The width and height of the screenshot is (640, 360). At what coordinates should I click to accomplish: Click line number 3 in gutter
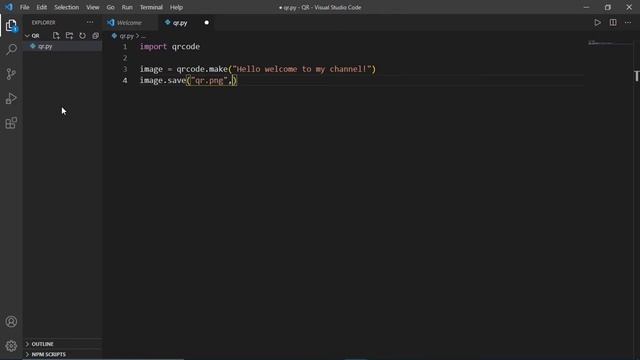point(125,69)
